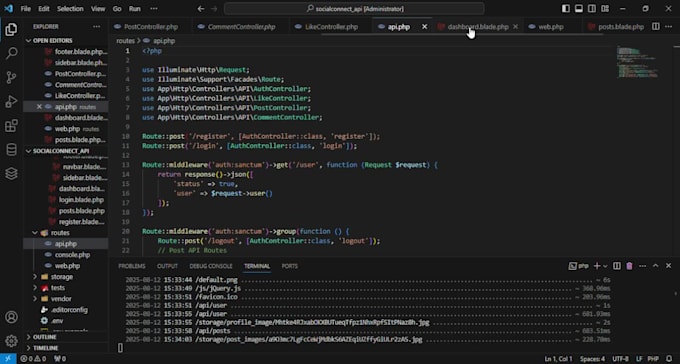Show the Output panel tab

167,266
